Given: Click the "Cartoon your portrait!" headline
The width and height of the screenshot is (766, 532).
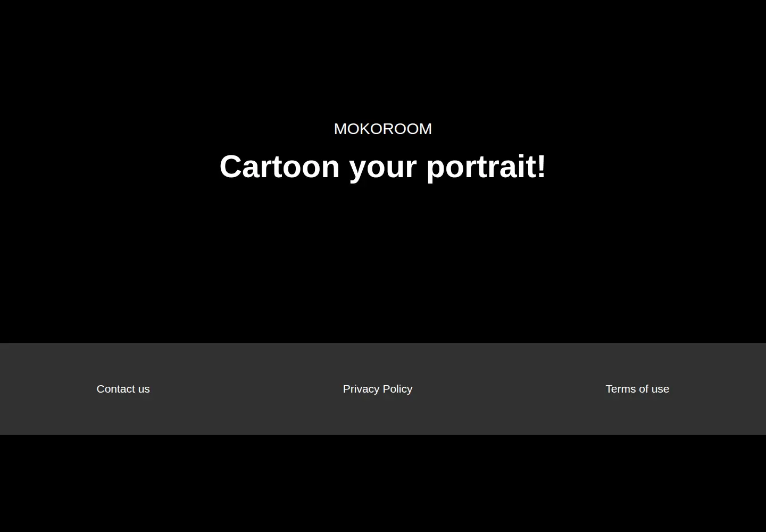Looking at the screenshot, I should (x=383, y=167).
